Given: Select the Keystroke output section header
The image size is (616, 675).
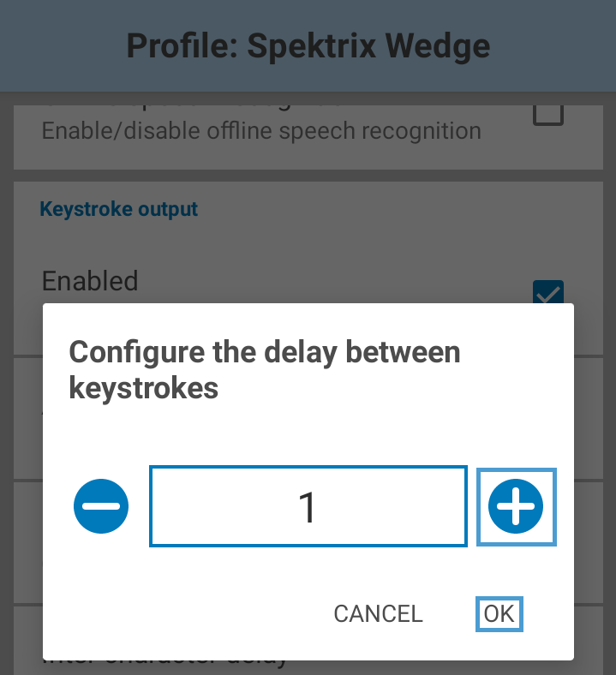Looking at the screenshot, I should pos(119,209).
